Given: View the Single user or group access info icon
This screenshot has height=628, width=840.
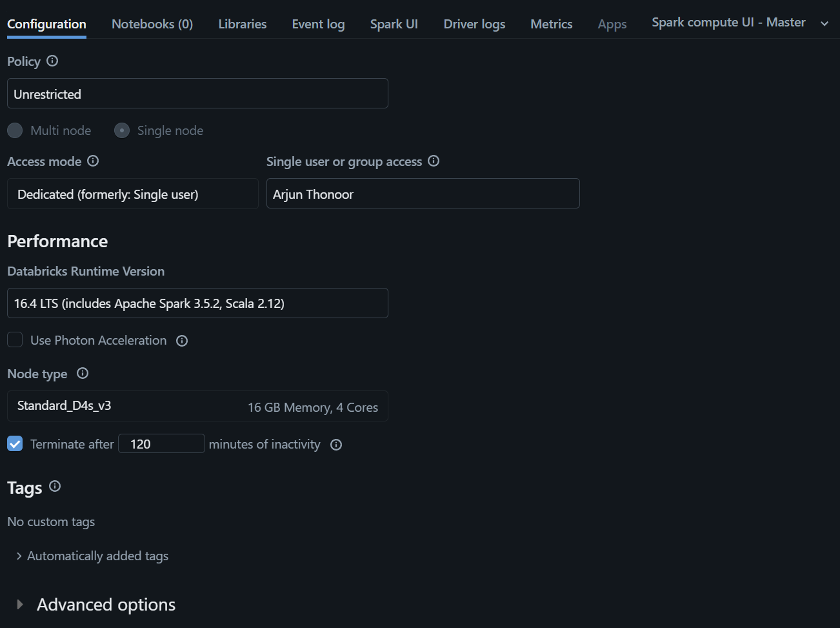Looking at the screenshot, I should (x=434, y=161).
